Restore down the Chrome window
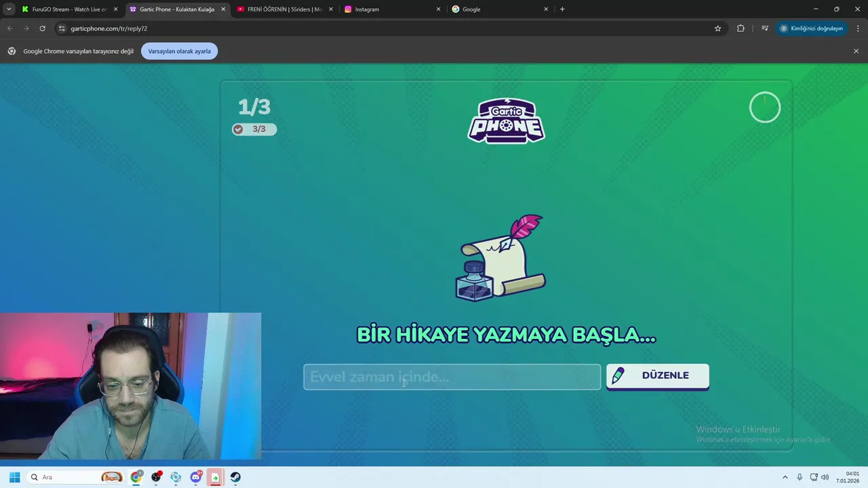This screenshot has width=868, height=488. click(836, 9)
